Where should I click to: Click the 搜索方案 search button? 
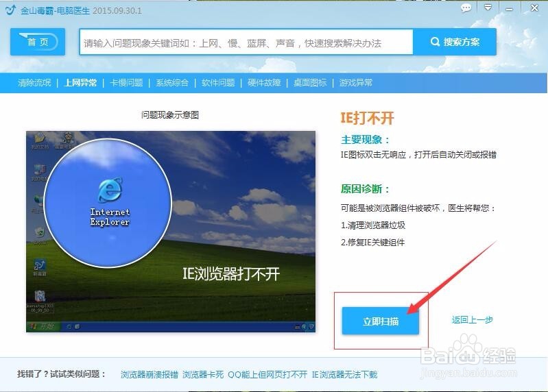click(454, 42)
